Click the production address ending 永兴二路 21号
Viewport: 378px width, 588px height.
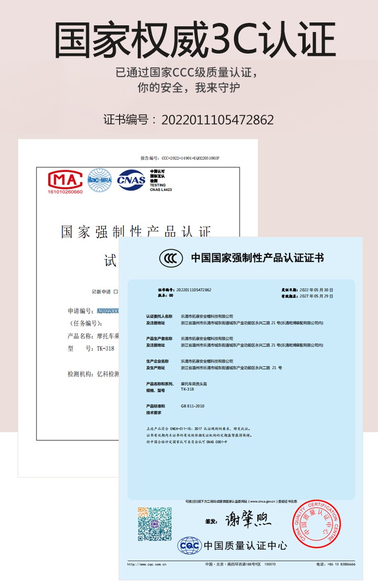(231, 368)
